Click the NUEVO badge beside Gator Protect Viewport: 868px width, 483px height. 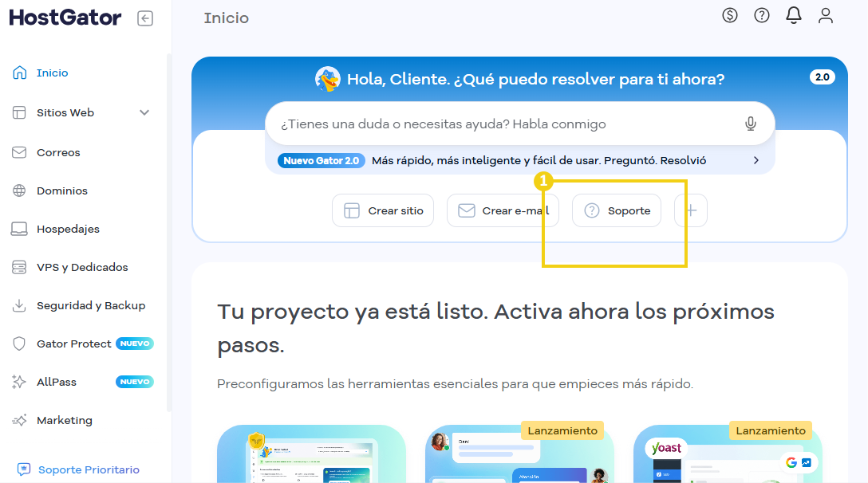pyautogui.click(x=135, y=344)
